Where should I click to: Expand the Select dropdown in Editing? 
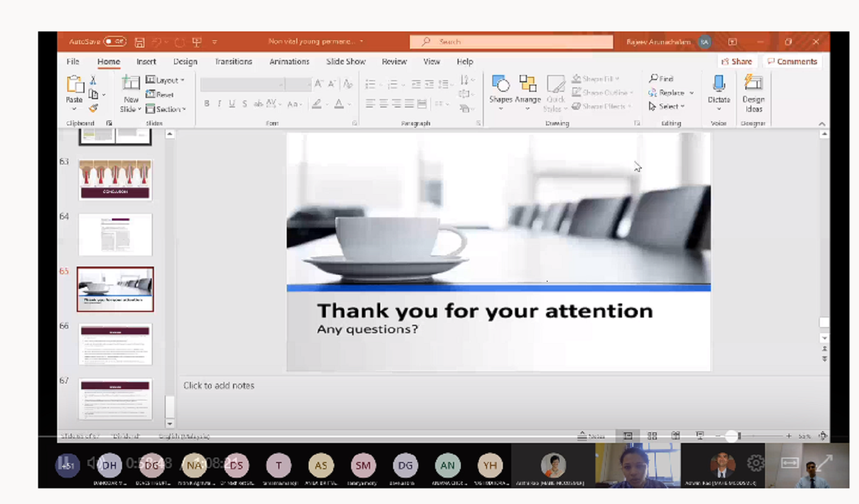tap(667, 106)
